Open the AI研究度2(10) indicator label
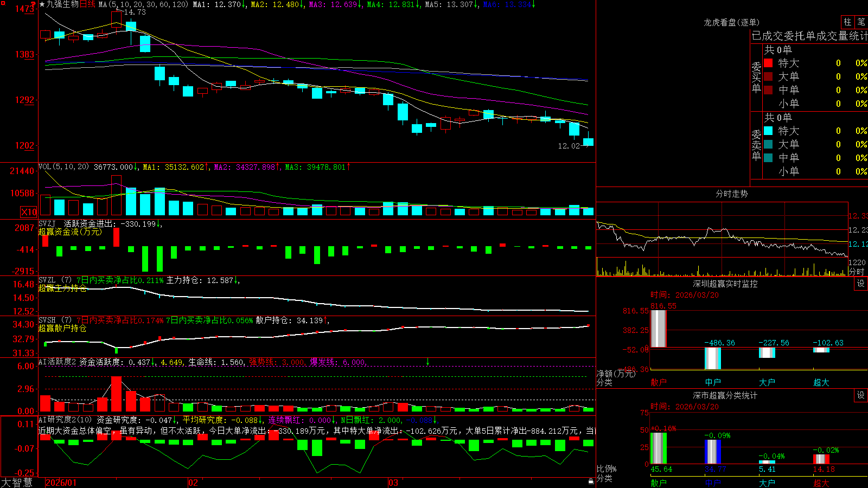The image size is (868, 488). click(65, 420)
